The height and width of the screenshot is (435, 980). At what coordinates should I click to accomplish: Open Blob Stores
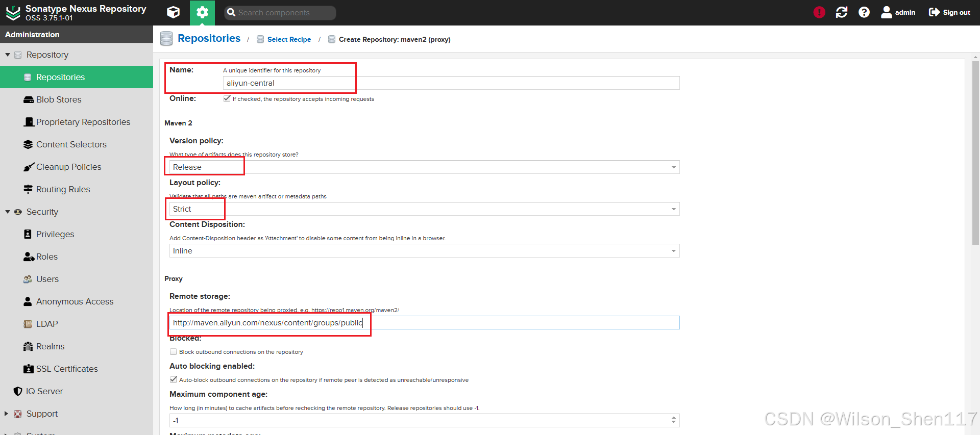(59, 99)
